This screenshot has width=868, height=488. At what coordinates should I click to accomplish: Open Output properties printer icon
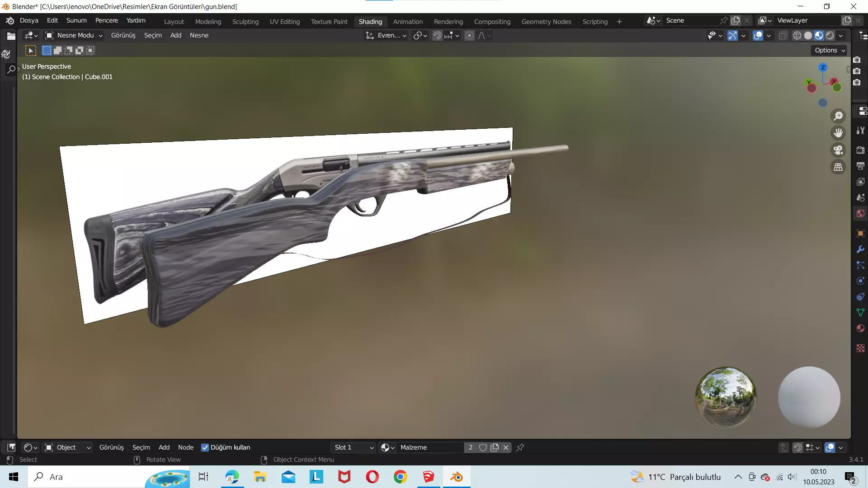[x=860, y=166]
